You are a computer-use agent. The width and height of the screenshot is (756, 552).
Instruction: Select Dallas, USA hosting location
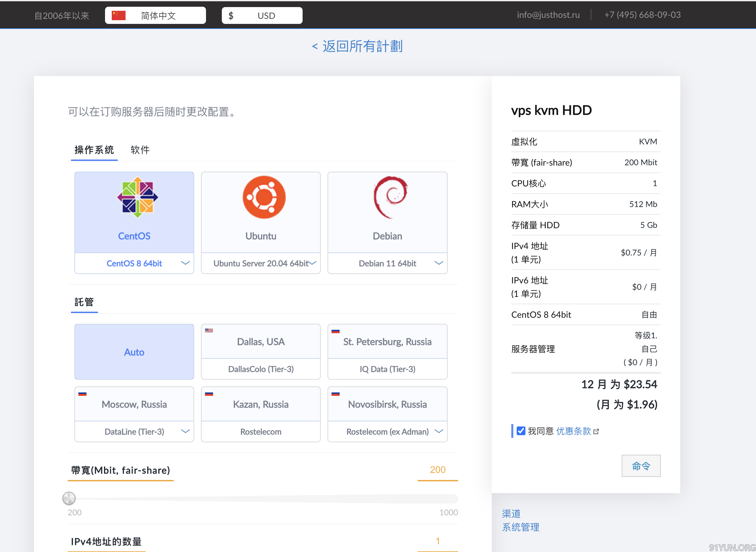pos(261,342)
